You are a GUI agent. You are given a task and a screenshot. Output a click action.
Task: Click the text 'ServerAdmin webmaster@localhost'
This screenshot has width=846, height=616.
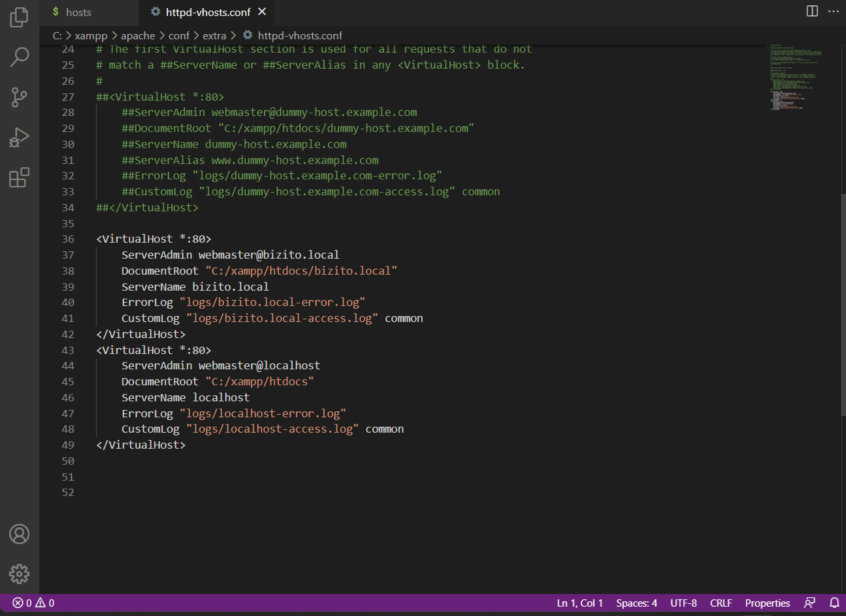tap(221, 365)
